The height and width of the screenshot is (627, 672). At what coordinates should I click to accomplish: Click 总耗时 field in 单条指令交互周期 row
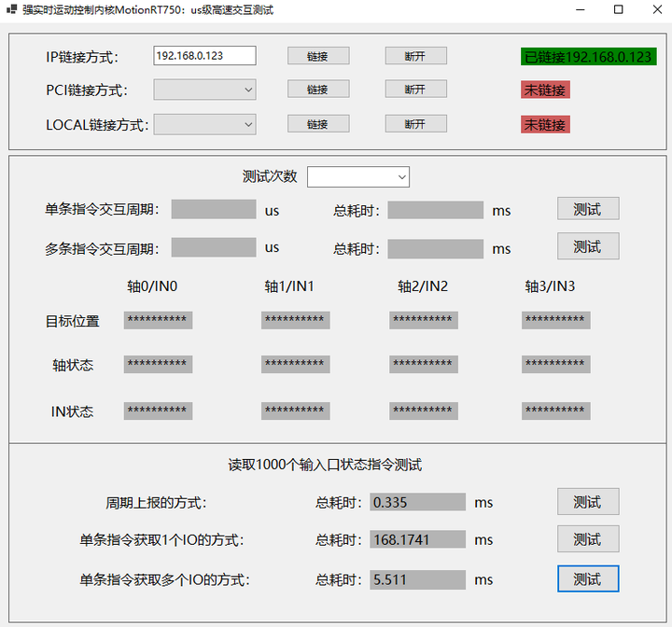436,210
